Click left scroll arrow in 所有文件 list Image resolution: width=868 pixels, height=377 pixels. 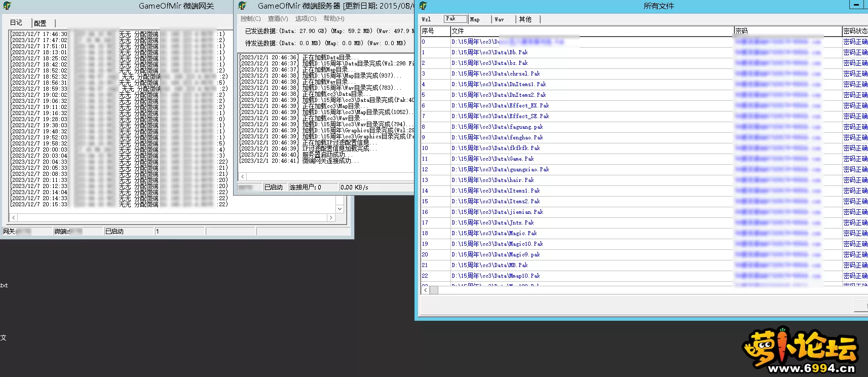425,290
